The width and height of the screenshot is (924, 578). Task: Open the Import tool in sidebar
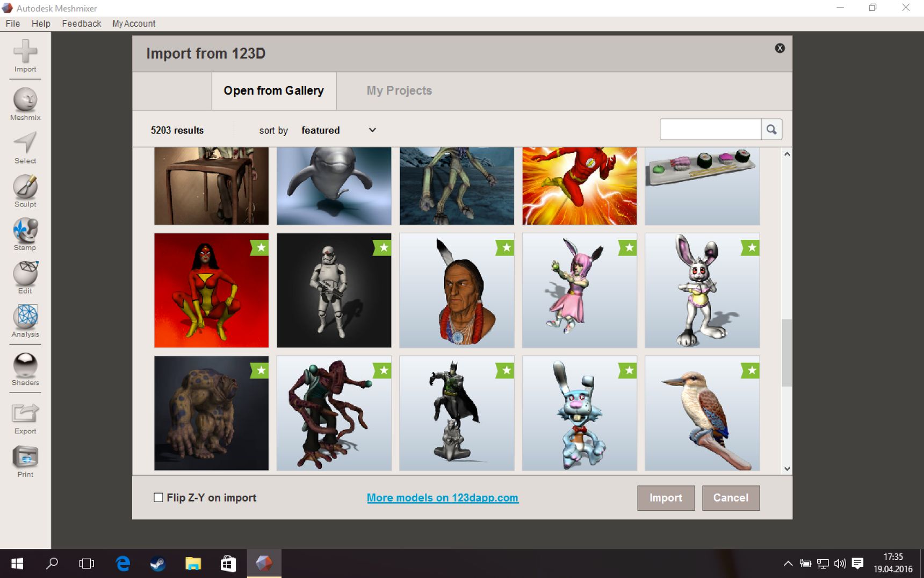(x=25, y=56)
